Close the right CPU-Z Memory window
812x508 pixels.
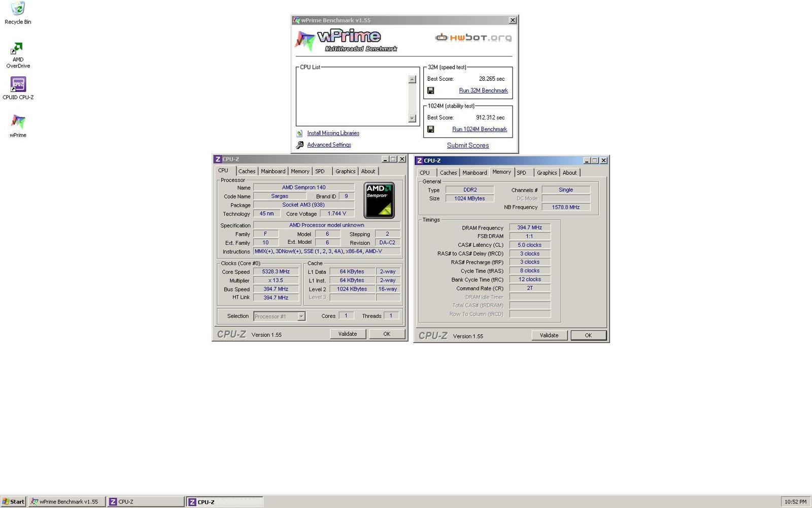tap(603, 161)
